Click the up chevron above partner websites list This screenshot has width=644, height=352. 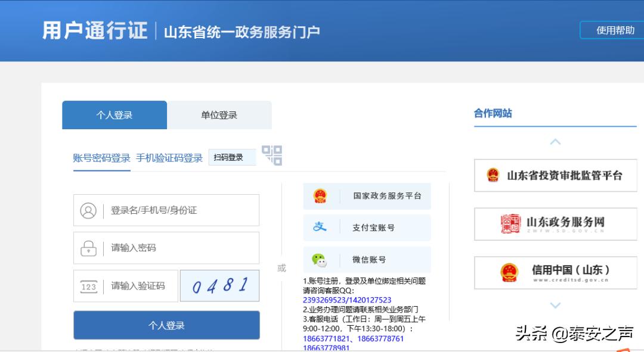[555, 142]
